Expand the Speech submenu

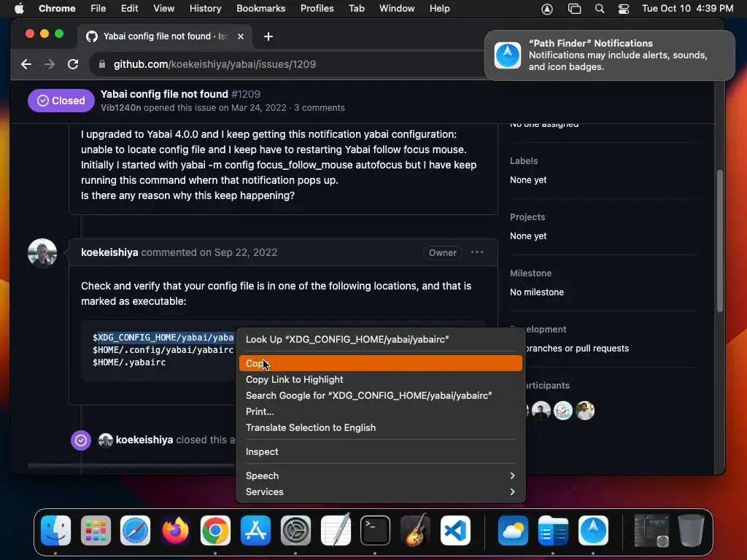[x=381, y=475]
